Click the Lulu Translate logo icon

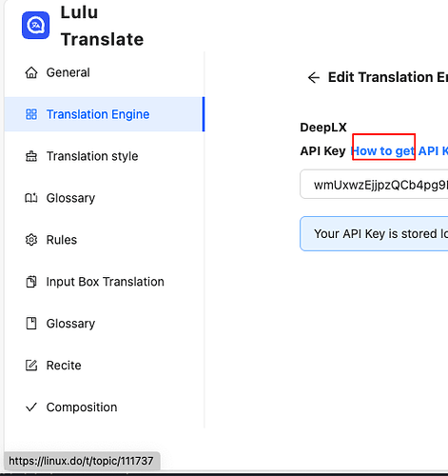(35, 26)
